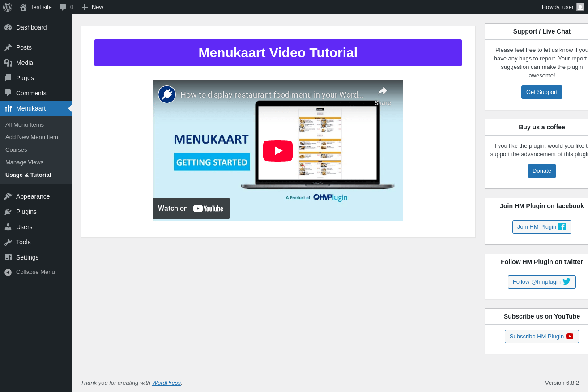Open the video title link
The width and height of the screenshot is (588, 392).
tap(272, 95)
